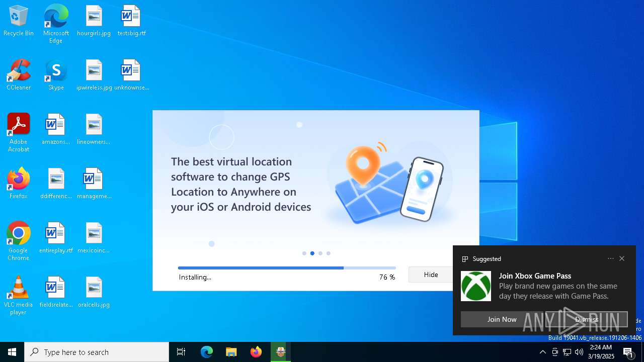Select the lineowners... file icon

click(94, 129)
